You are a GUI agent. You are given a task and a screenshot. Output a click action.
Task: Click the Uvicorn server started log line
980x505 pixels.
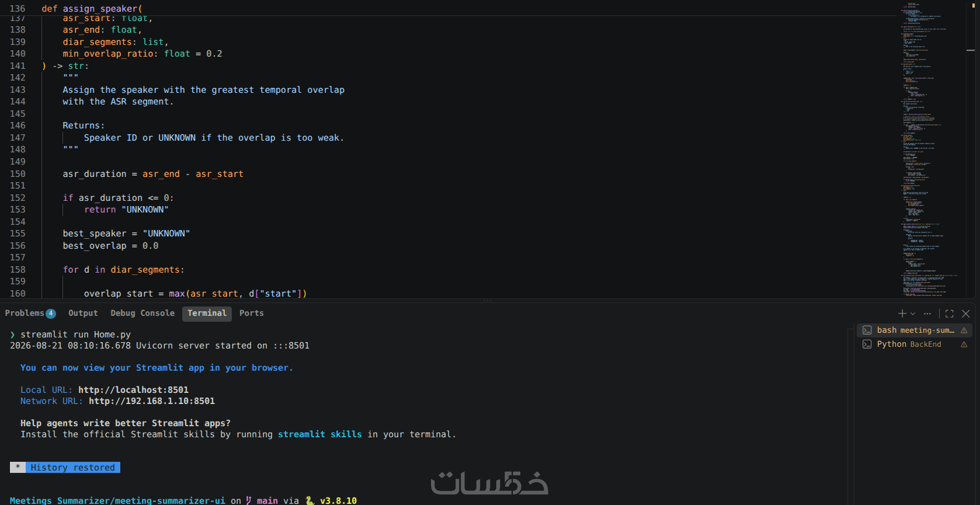pos(159,346)
